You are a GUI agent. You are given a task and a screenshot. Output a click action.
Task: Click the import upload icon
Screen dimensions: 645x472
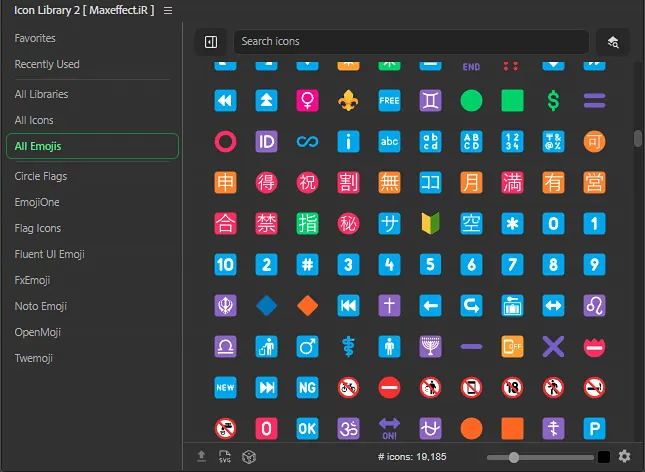(x=201, y=456)
